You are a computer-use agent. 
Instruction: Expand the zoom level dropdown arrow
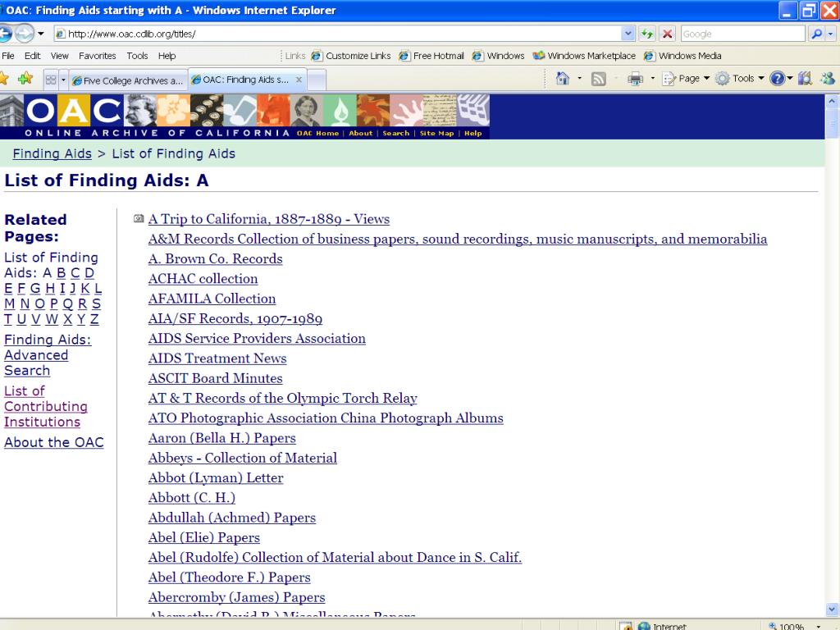tap(818, 626)
